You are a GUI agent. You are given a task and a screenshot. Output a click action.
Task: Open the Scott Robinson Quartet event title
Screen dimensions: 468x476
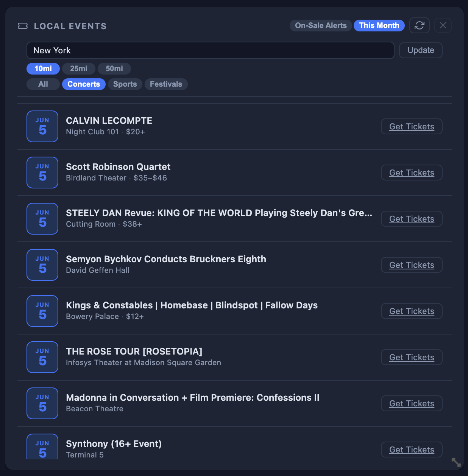[x=118, y=167]
